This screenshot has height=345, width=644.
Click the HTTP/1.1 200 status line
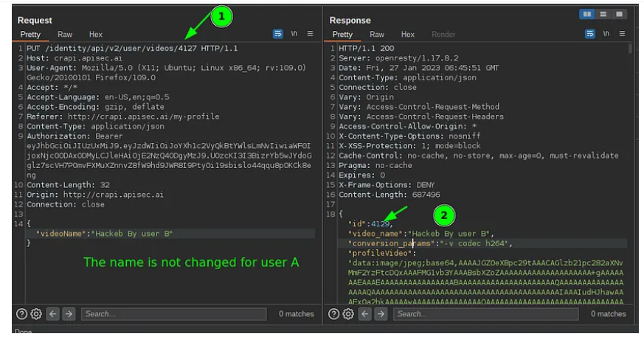(367, 49)
